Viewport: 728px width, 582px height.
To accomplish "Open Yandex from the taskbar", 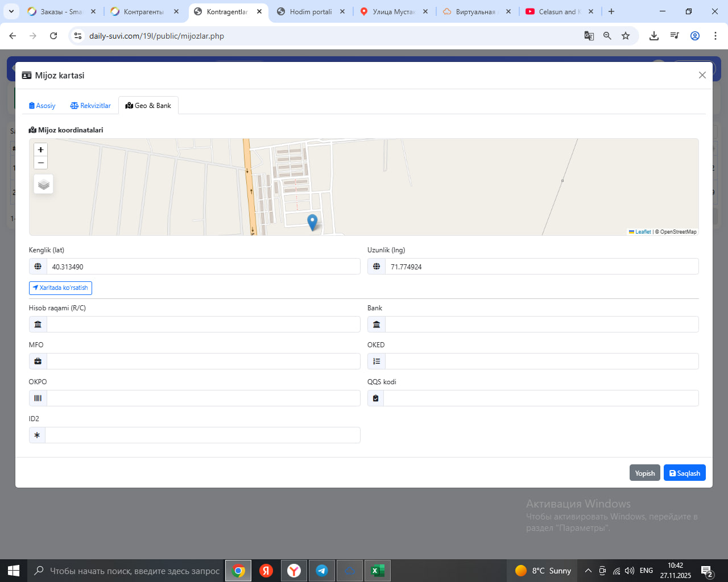I will click(266, 571).
